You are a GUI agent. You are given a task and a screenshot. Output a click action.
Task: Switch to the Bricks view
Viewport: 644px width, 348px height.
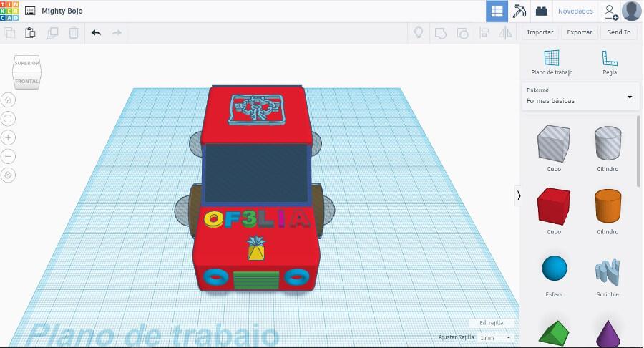coord(542,11)
